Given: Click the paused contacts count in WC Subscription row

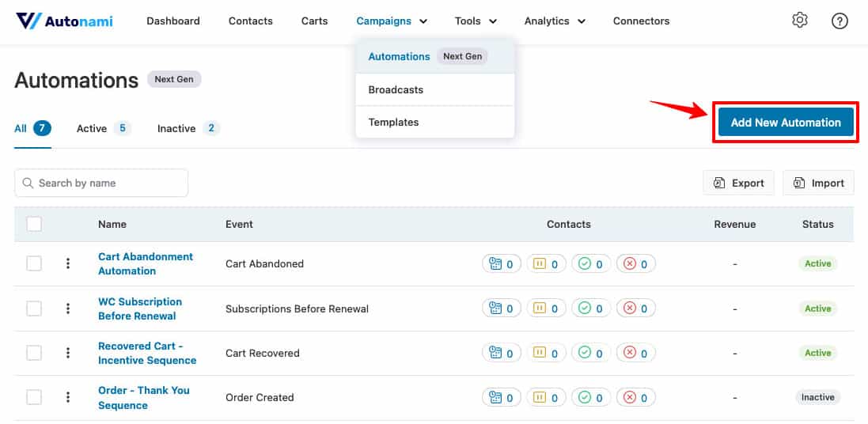Looking at the screenshot, I should 546,309.
